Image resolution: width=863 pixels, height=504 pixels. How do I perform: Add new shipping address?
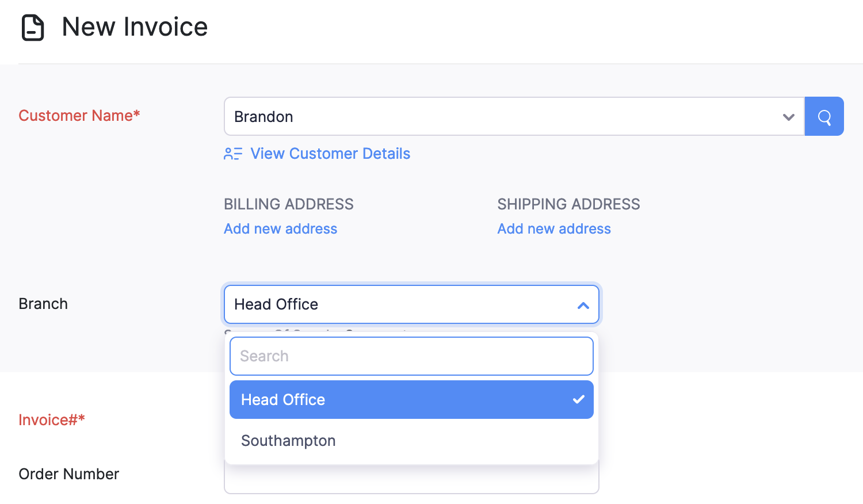click(x=553, y=228)
